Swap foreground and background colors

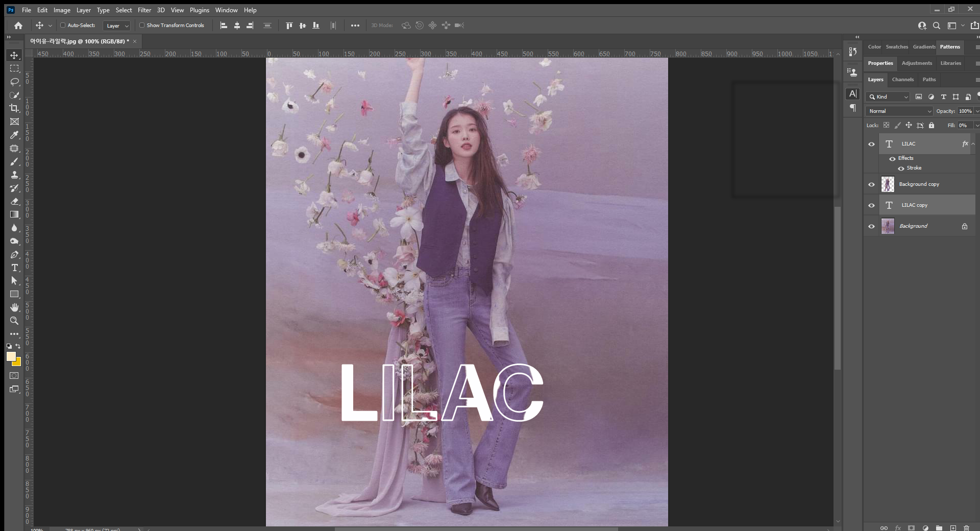tap(18, 346)
